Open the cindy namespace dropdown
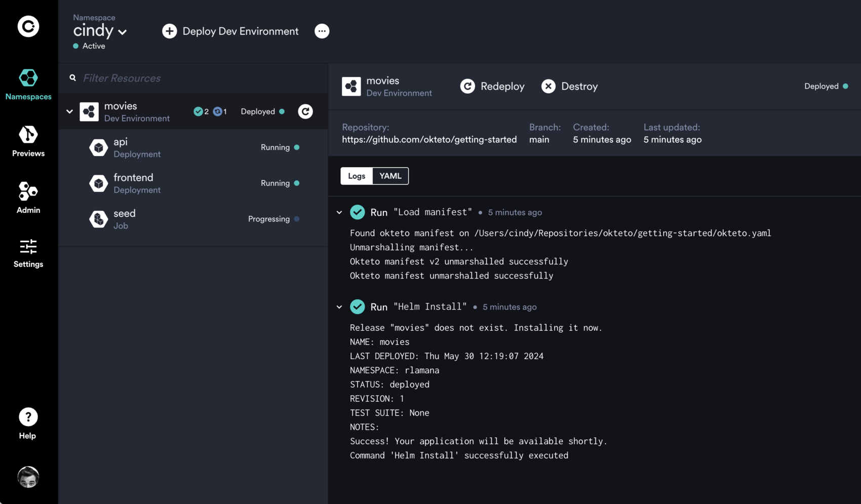The height and width of the screenshot is (504, 861). 123,31
